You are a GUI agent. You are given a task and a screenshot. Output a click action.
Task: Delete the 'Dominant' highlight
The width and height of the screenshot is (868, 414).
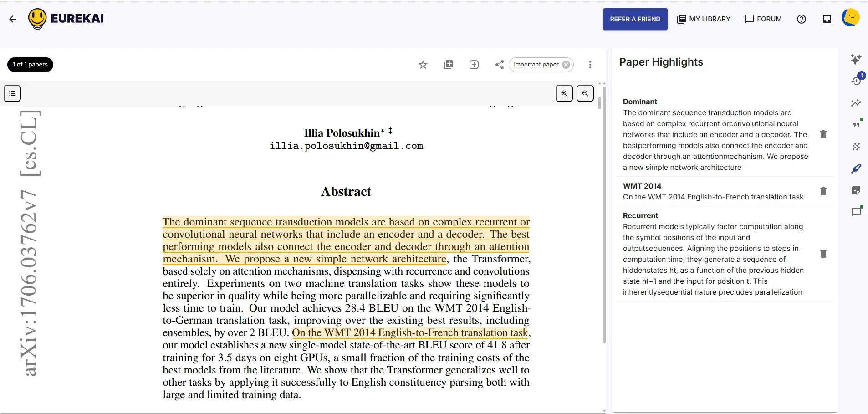point(823,134)
